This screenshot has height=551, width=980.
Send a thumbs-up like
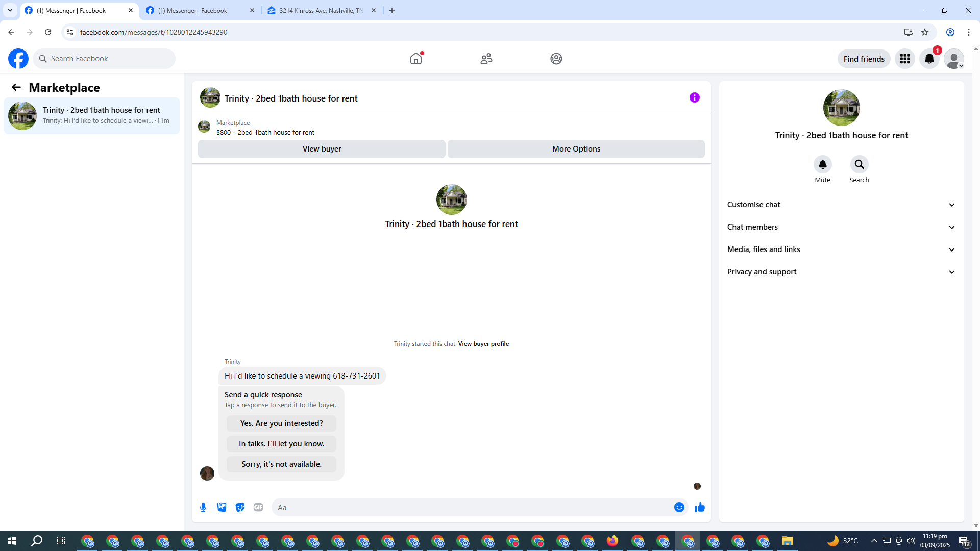[x=700, y=507]
